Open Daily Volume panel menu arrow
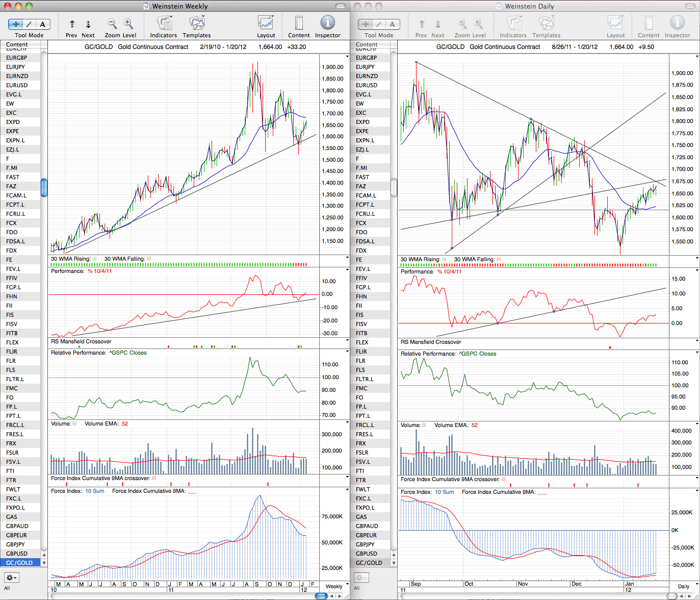Screen dimensions: 700x600 pyautogui.click(x=697, y=424)
